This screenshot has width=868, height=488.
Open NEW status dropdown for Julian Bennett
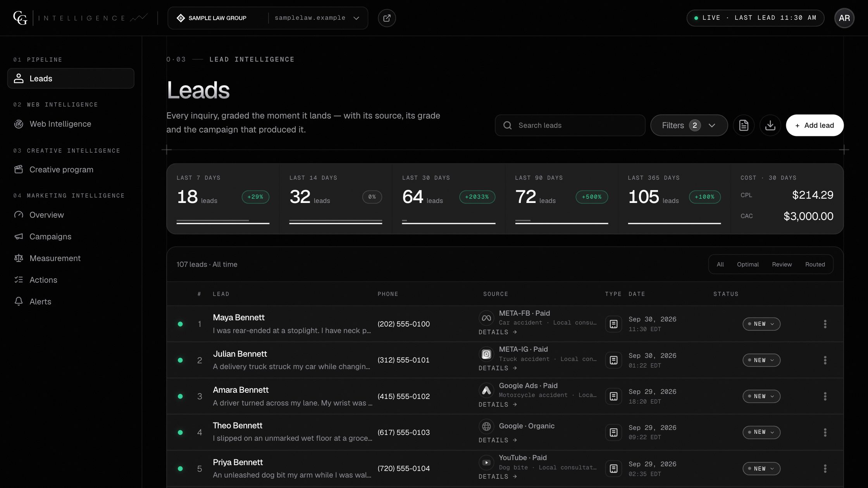point(761,360)
